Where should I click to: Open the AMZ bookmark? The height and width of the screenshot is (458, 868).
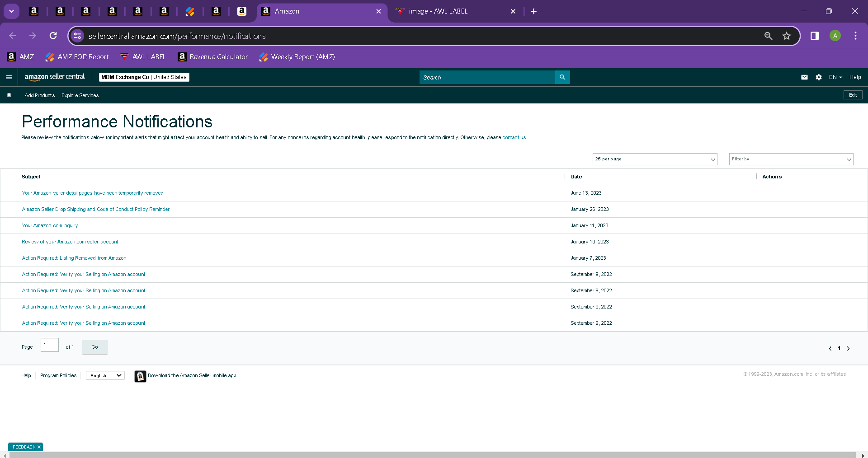[x=21, y=56]
